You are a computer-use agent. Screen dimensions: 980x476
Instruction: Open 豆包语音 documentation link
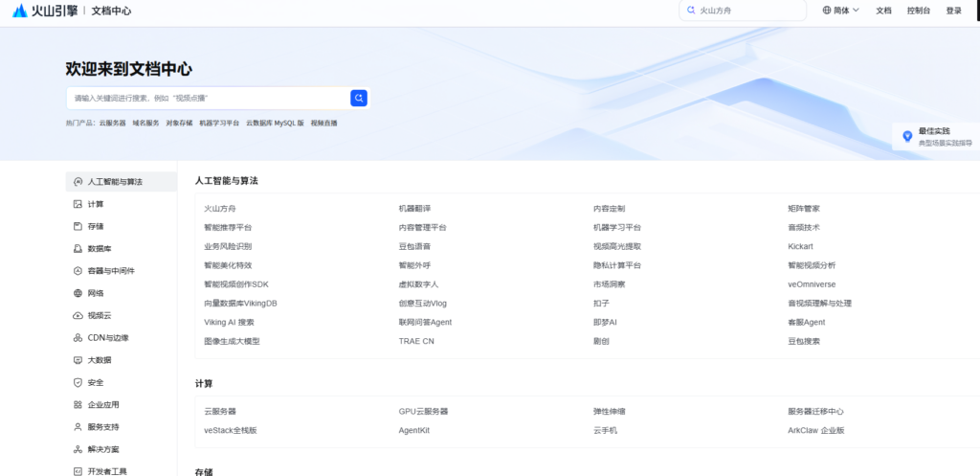click(415, 246)
